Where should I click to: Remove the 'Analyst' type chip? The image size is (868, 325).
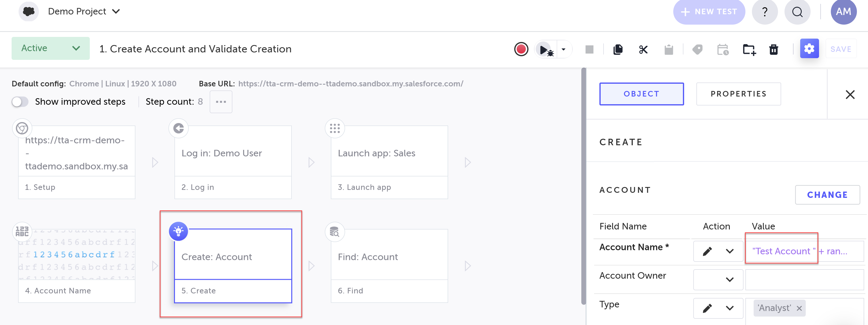pyautogui.click(x=799, y=308)
